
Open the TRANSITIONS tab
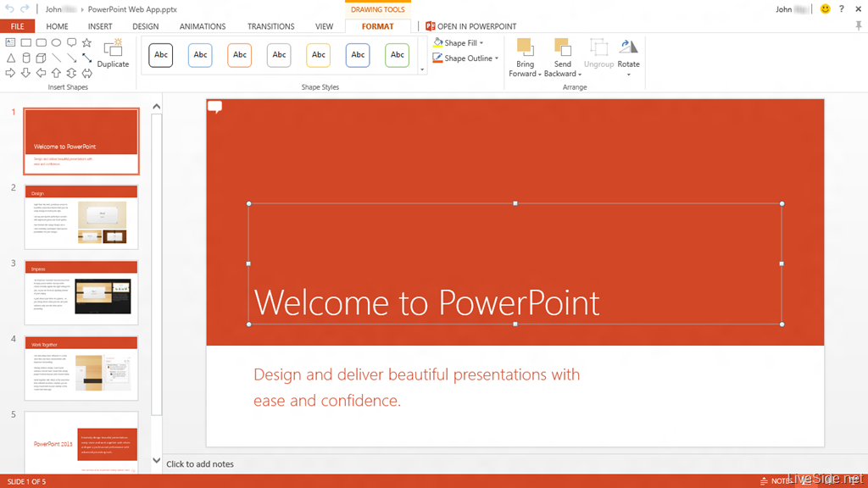270,26
